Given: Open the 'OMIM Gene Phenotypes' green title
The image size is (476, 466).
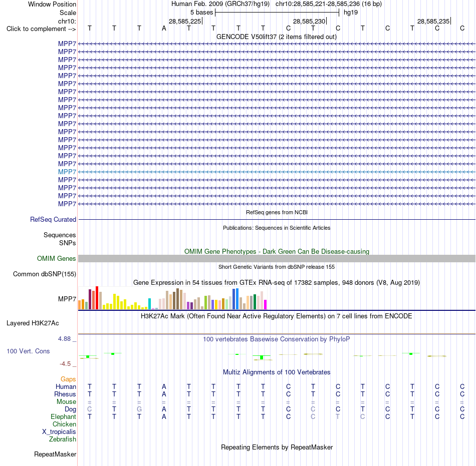Looking at the screenshot, I should tap(277, 251).
